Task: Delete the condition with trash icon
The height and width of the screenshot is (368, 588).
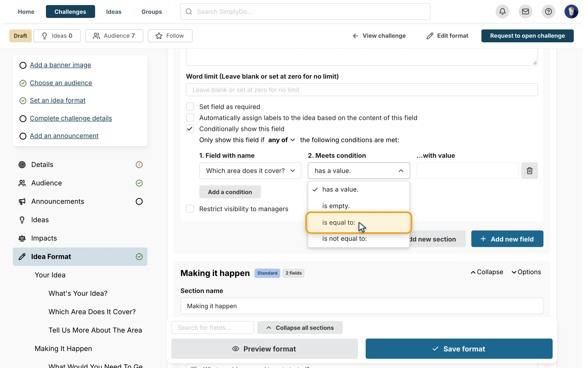Action: (529, 171)
